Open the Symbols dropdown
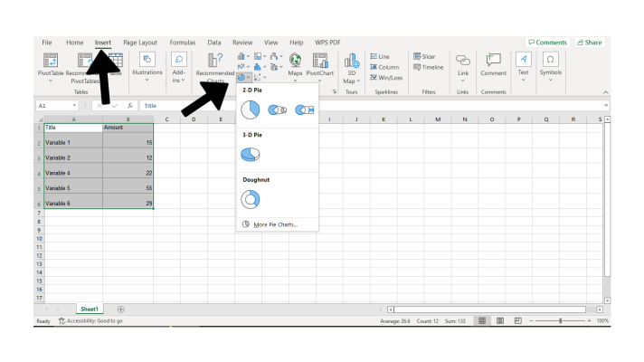Screen dimensions: 644x362 tap(550, 67)
